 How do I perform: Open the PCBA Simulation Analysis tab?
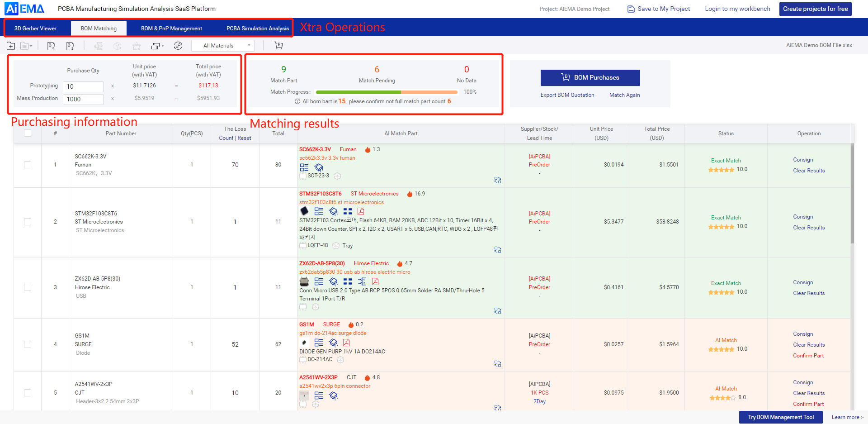click(x=258, y=28)
